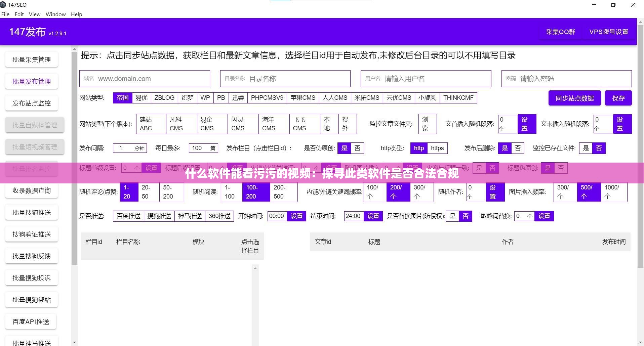Open the 收录数据查询 panel
Viewport: 644px width, 346px height.
pyautogui.click(x=31, y=190)
